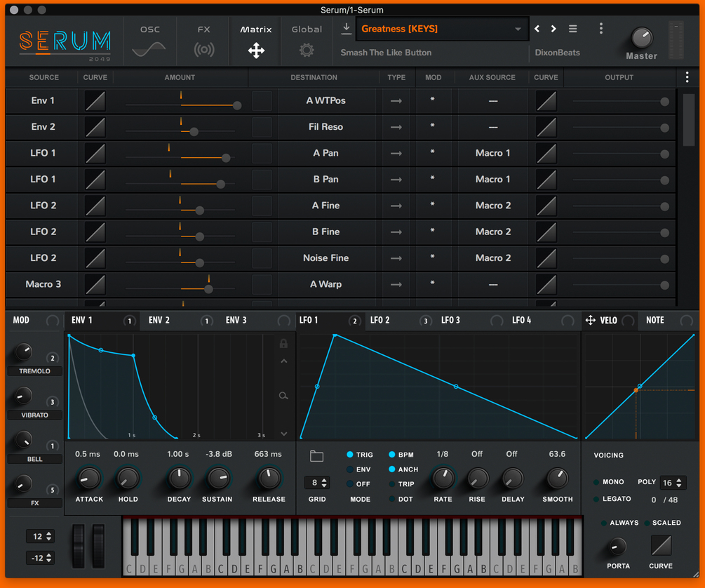705x588 pixels.
Task: Click the TREMOLO macro label
Action: [34, 371]
